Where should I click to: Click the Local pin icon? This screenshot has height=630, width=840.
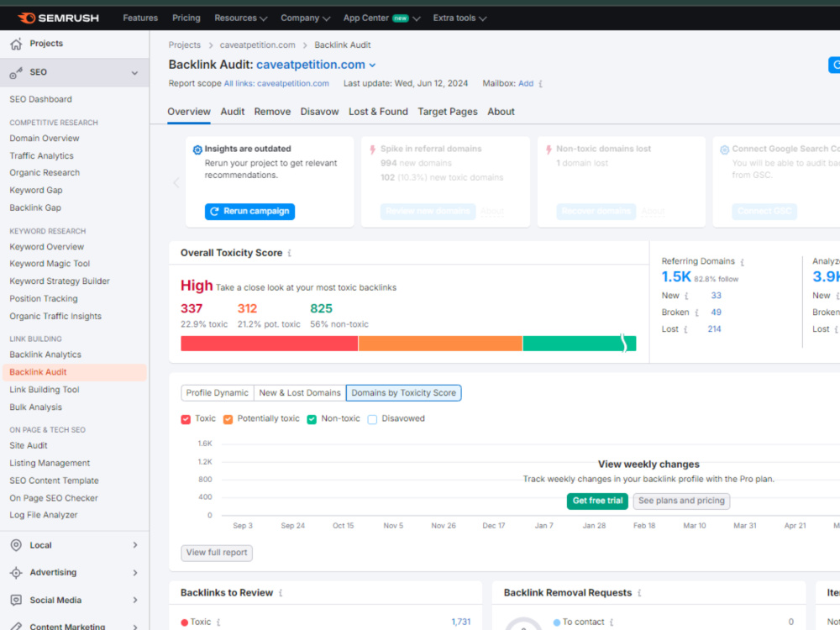point(16,545)
